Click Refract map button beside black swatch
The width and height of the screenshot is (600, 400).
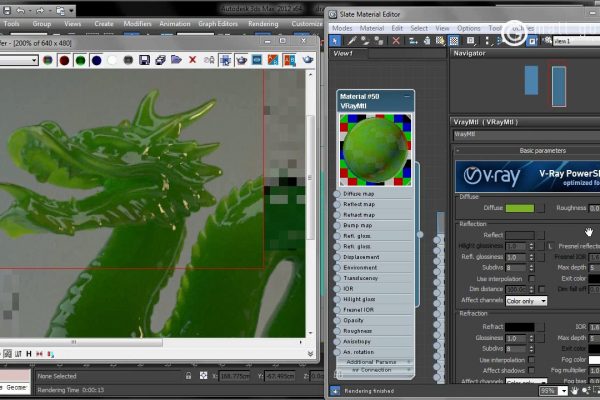pos(540,327)
